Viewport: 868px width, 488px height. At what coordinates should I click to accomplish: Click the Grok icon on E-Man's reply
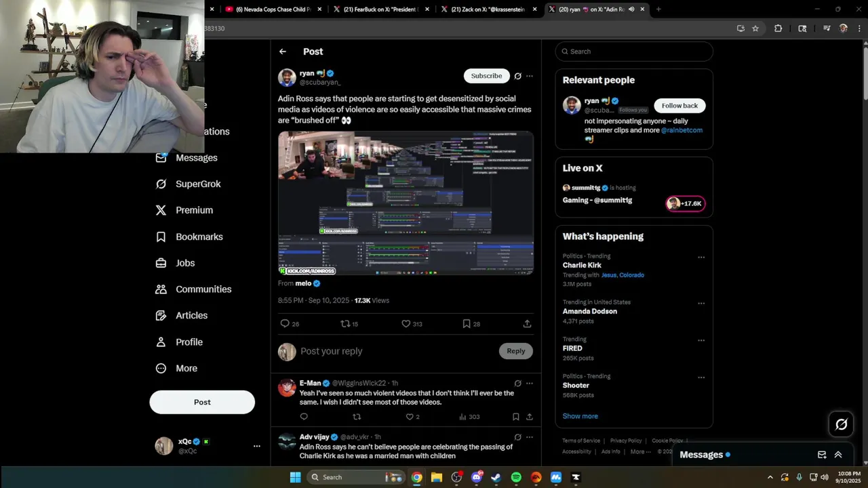coord(517,383)
